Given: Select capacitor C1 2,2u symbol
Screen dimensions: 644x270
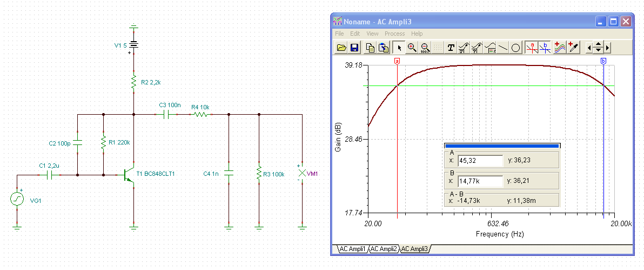Looking at the screenshot, I should 50,175.
